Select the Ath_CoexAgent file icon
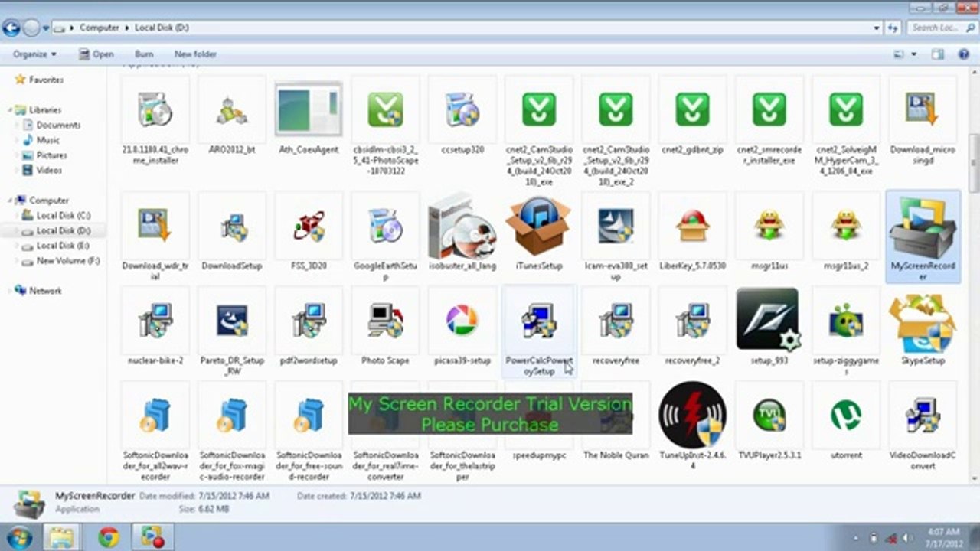The height and width of the screenshot is (551, 980). tap(309, 109)
